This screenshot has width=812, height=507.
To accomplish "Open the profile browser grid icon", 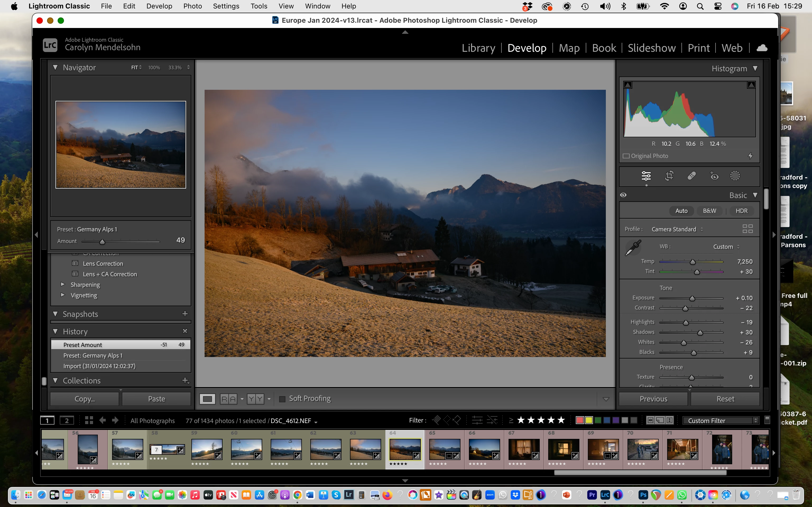I will pos(748,229).
